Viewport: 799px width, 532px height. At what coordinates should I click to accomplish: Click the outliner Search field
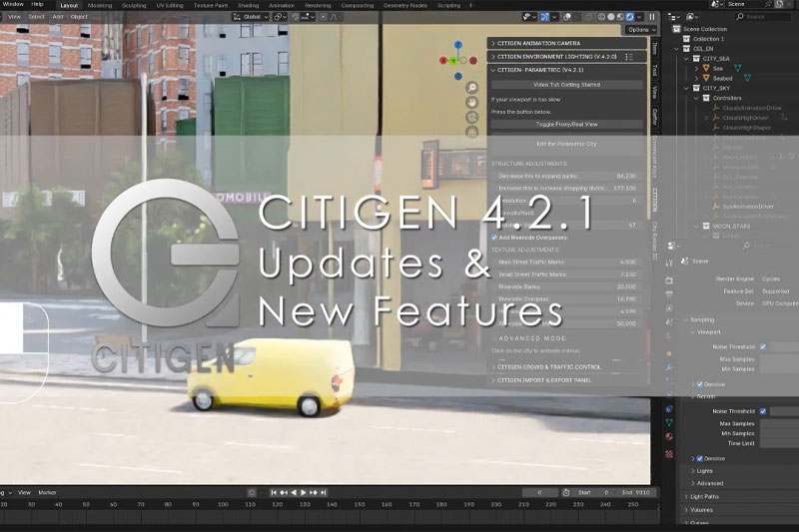coord(763,17)
